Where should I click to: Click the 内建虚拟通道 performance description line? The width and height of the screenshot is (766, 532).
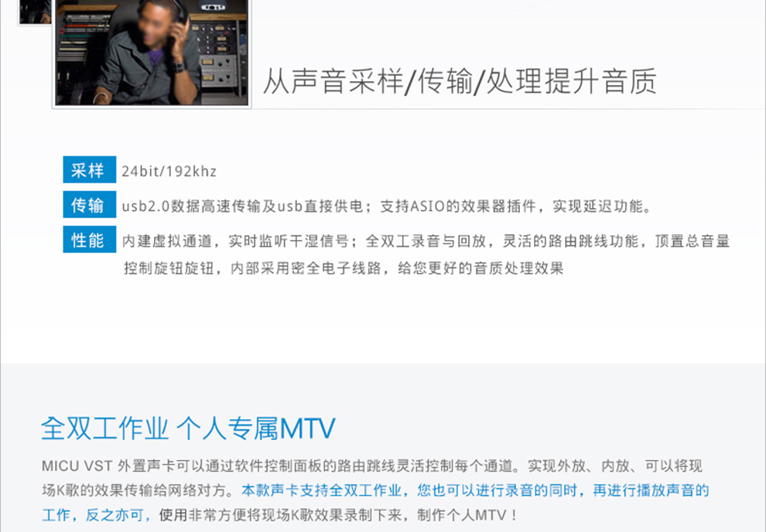426,241
